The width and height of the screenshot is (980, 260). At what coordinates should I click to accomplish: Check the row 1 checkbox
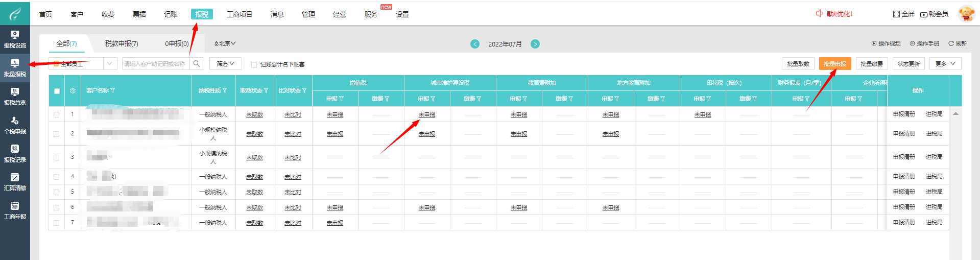pos(57,114)
